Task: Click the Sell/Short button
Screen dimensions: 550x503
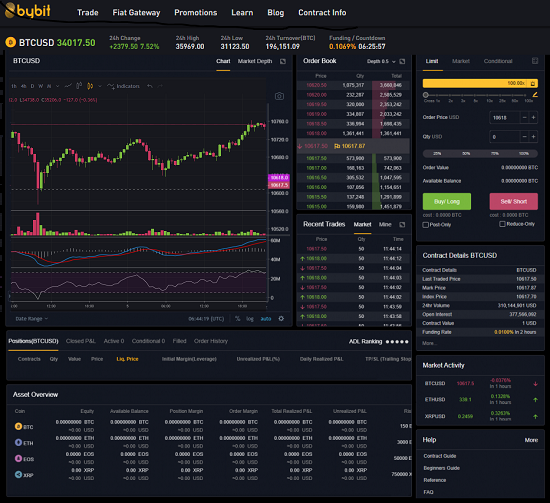Action: click(514, 201)
